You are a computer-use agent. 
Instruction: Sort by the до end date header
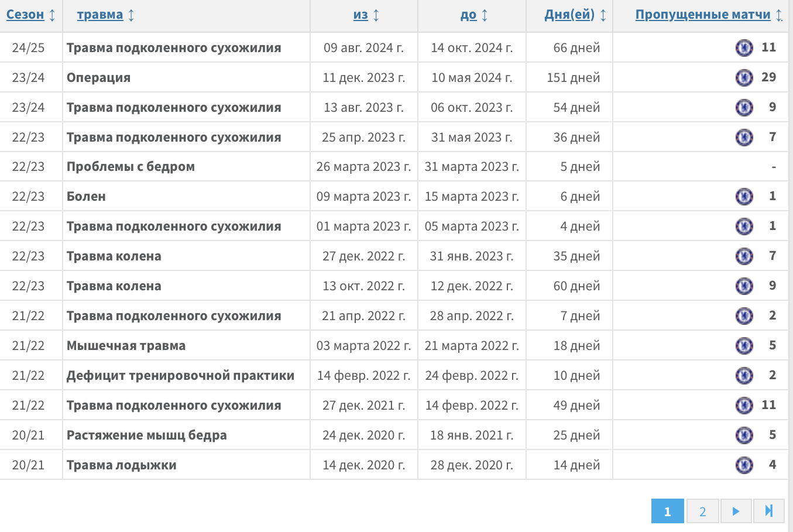click(x=469, y=15)
